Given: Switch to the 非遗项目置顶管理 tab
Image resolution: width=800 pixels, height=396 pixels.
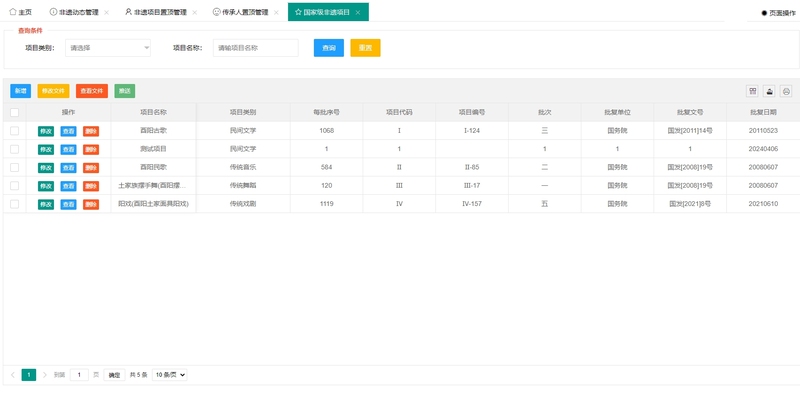Looking at the screenshot, I should 156,12.
